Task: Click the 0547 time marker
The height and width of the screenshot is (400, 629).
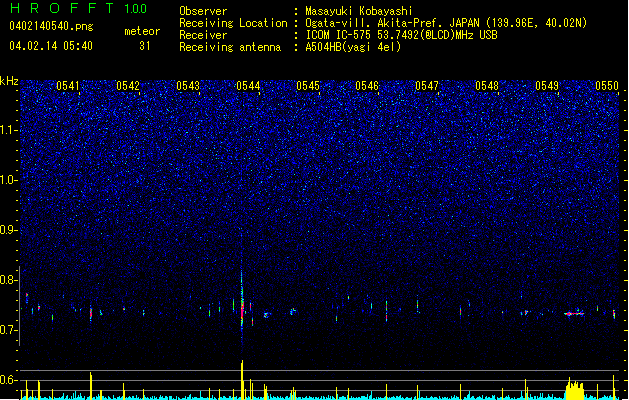Action: click(x=427, y=86)
